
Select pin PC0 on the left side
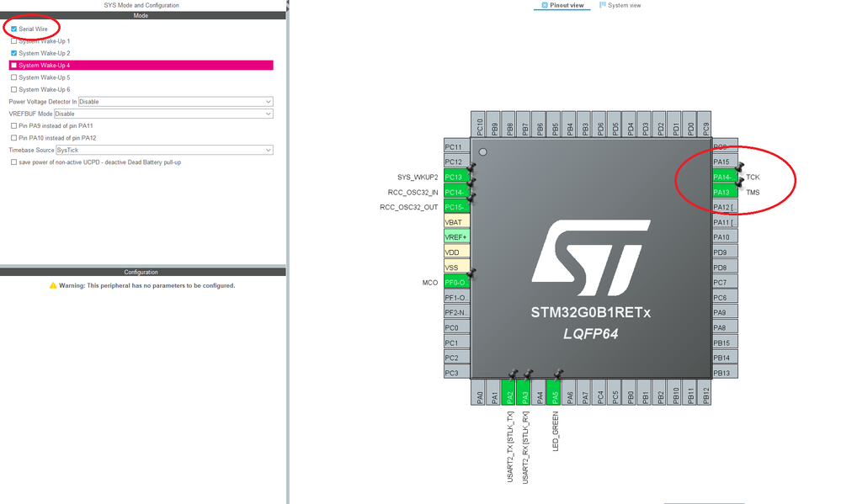tap(457, 327)
